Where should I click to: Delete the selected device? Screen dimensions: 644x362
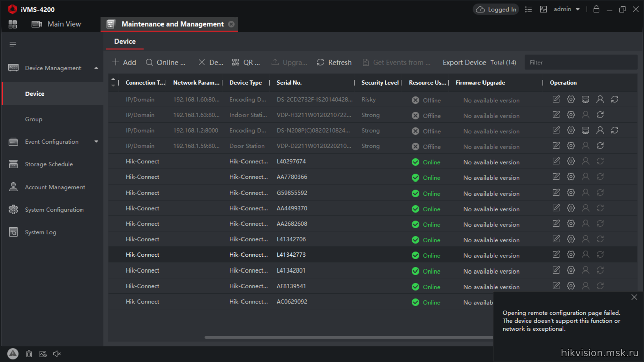[x=210, y=63]
